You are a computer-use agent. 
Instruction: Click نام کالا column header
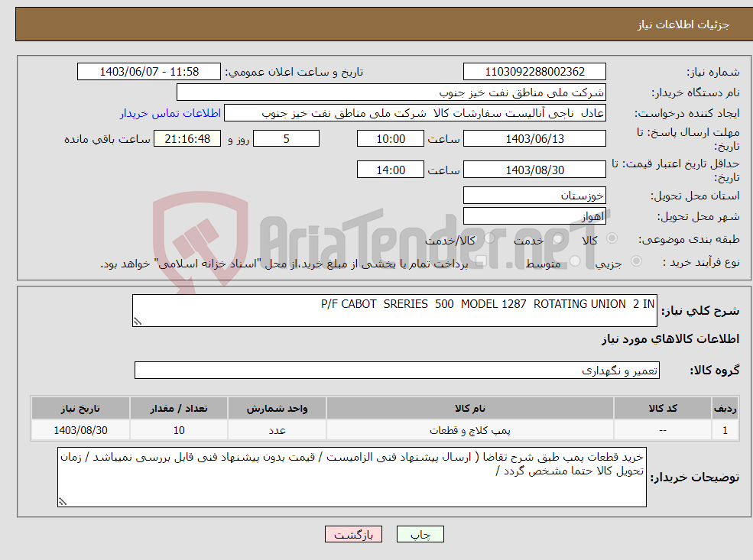(469, 409)
